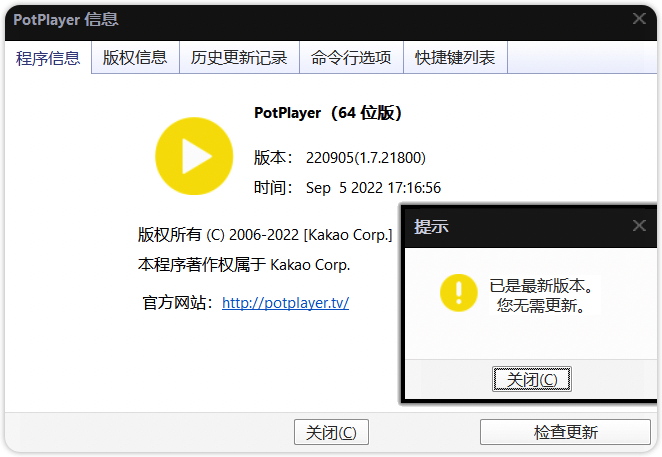Click the 检查更新 button
662x457 pixels.
(x=565, y=432)
